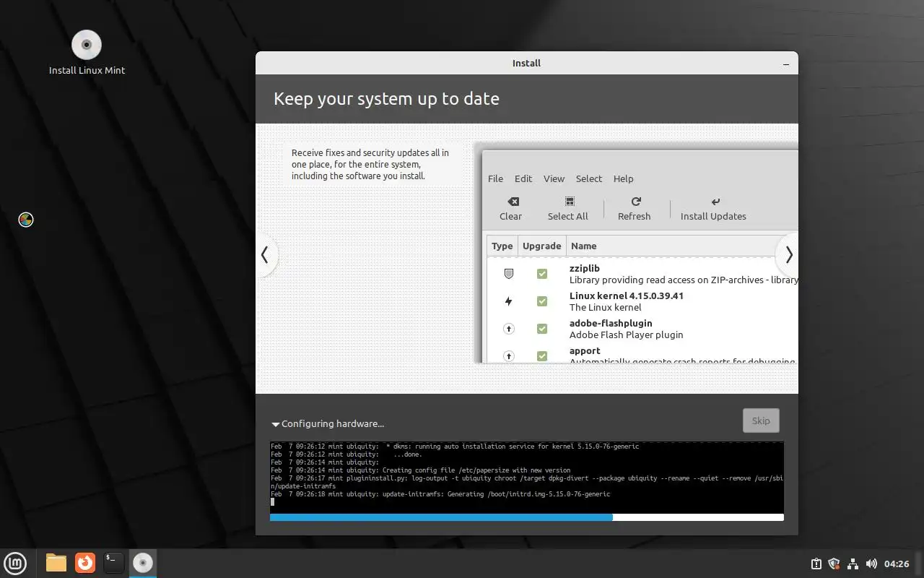924x578 pixels.
Task: Minimize the Install window
Action: (x=786, y=64)
